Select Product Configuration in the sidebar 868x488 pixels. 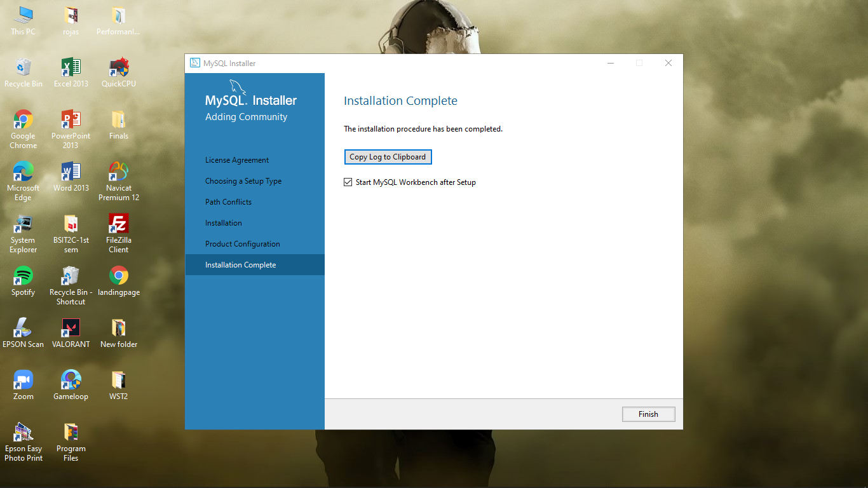coord(242,244)
